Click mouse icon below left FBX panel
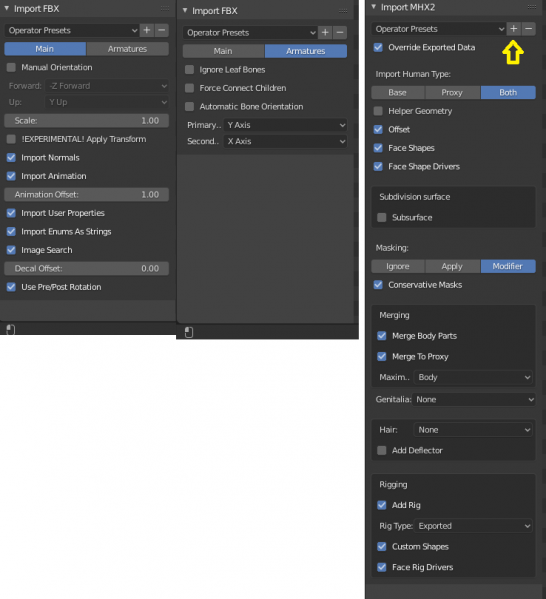The height and width of the screenshot is (599, 546). (11, 330)
